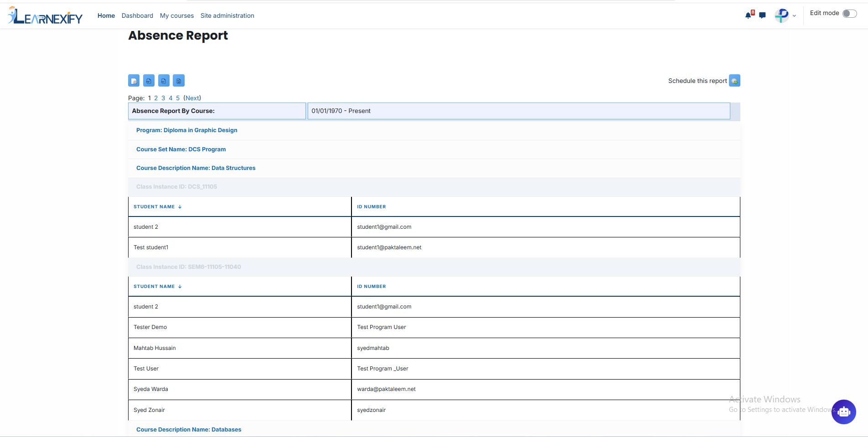868x437 pixels.
Task: Toggle Edit mode switch
Action: point(849,13)
